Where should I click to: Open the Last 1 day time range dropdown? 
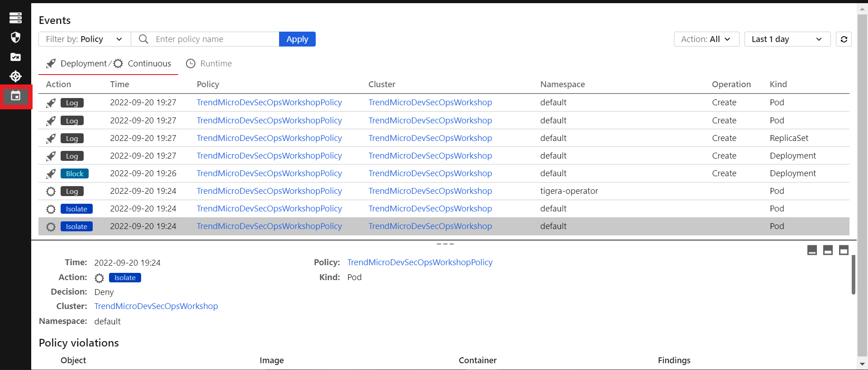coord(787,39)
